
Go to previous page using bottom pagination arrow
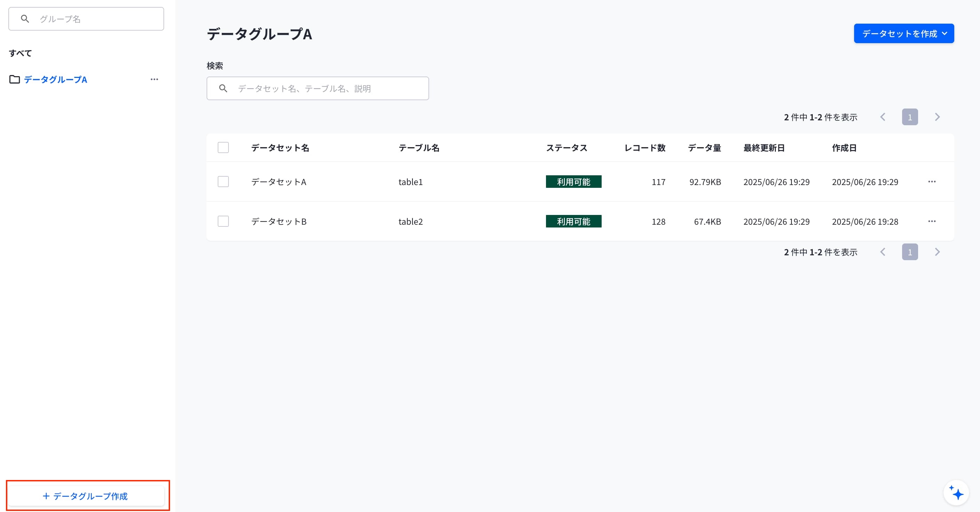[x=883, y=252]
